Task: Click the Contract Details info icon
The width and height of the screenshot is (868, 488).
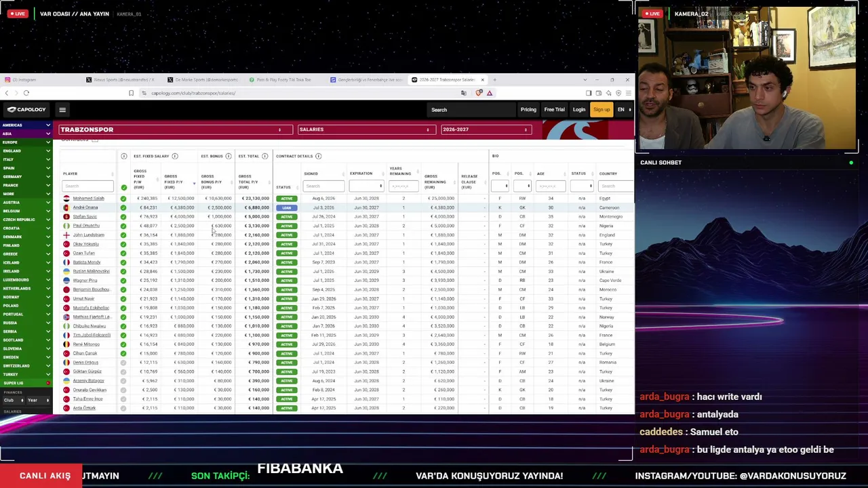Action: tap(318, 157)
